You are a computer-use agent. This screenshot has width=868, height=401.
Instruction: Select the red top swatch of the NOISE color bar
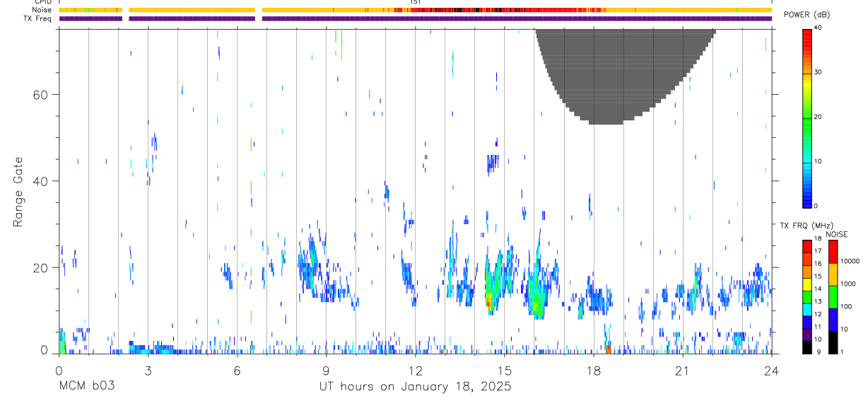click(x=833, y=252)
